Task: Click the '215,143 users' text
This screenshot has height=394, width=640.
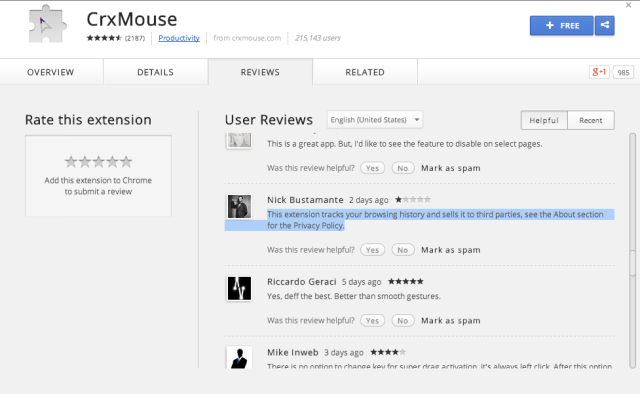Action: point(318,38)
